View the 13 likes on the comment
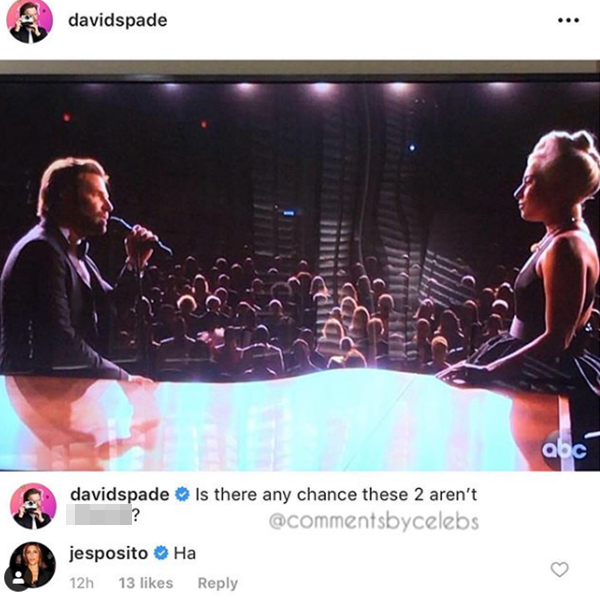Image resolution: width=600 pixels, height=600 pixels. click(x=146, y=583)
